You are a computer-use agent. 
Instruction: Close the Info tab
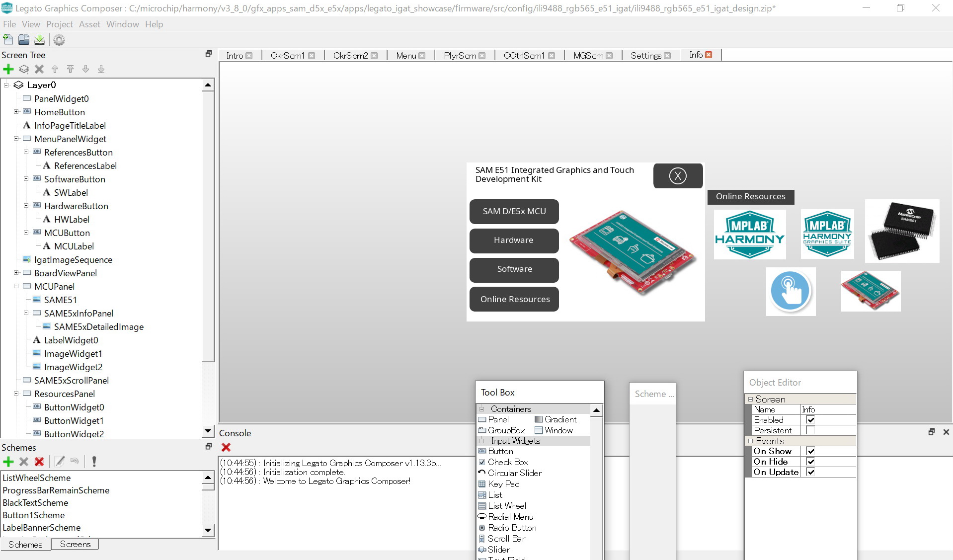709,55
